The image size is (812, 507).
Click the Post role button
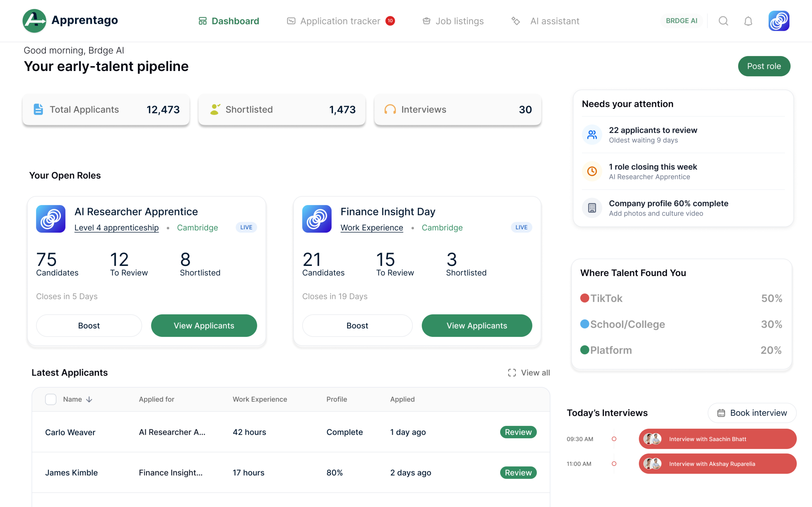click(x=764, y=66)
